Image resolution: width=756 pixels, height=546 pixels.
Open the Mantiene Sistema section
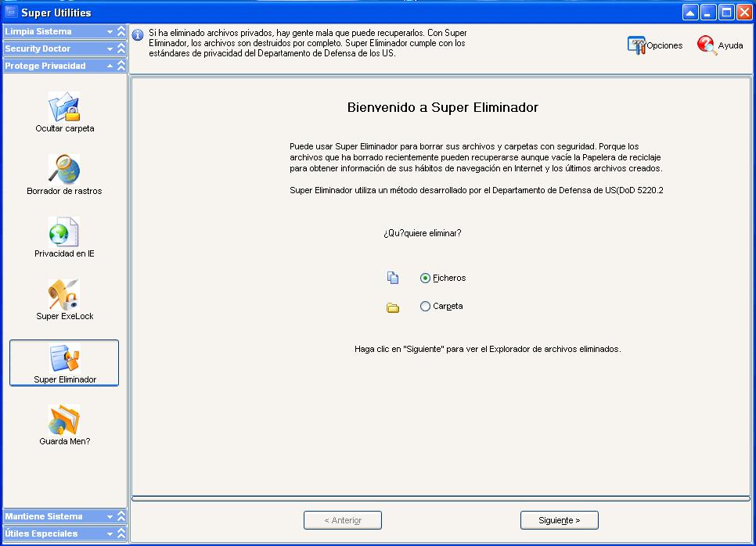[x=65, y=516]
